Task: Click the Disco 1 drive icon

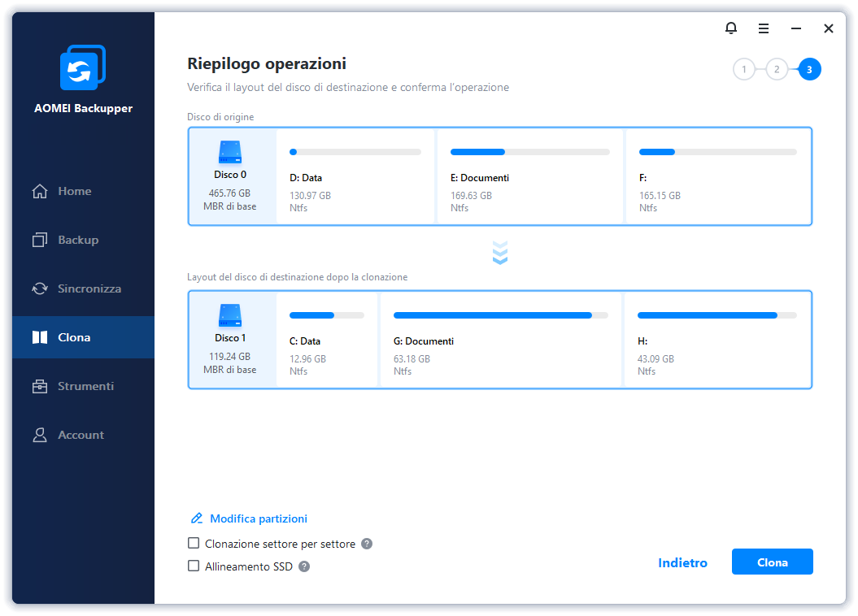Action: (x=230, y=315)
